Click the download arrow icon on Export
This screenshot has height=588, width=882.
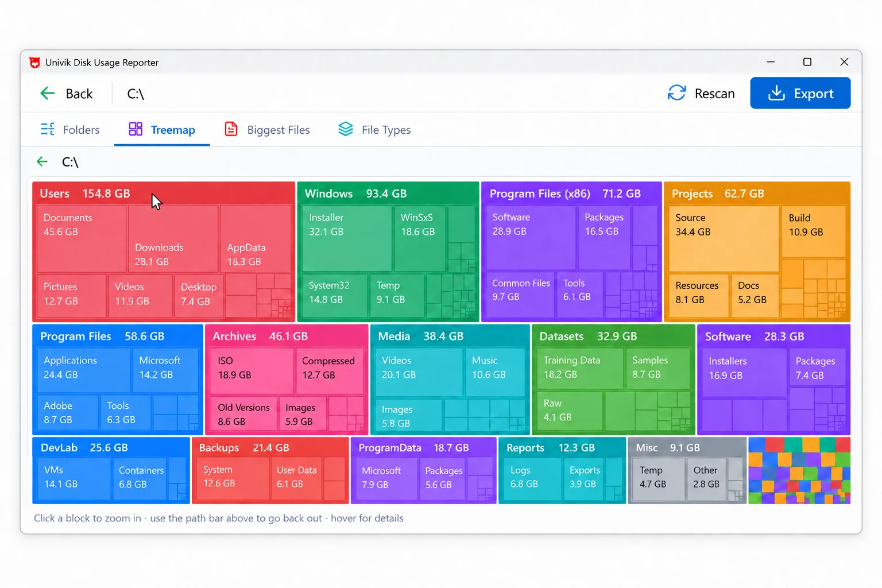(x=776, y=93)
